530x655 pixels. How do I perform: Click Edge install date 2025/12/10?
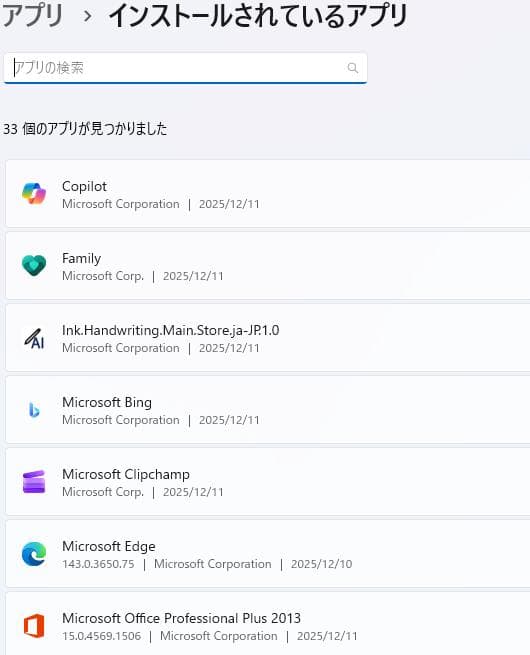322,564
